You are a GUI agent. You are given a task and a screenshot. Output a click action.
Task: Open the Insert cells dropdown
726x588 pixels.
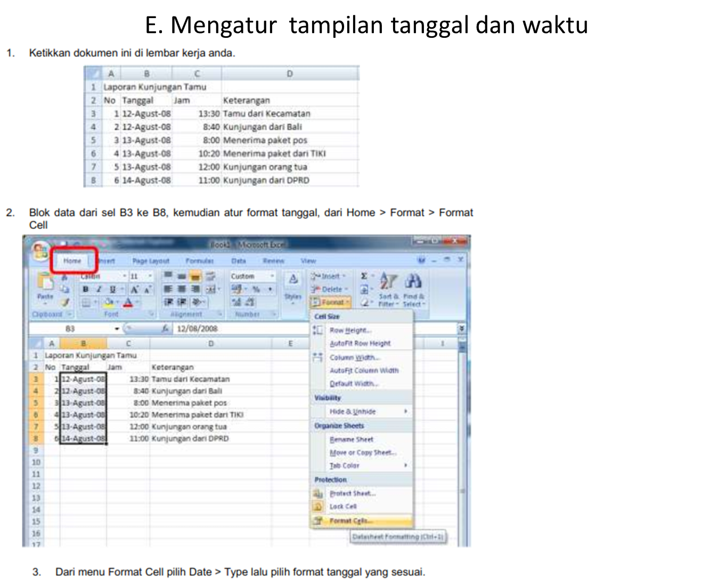328,276
